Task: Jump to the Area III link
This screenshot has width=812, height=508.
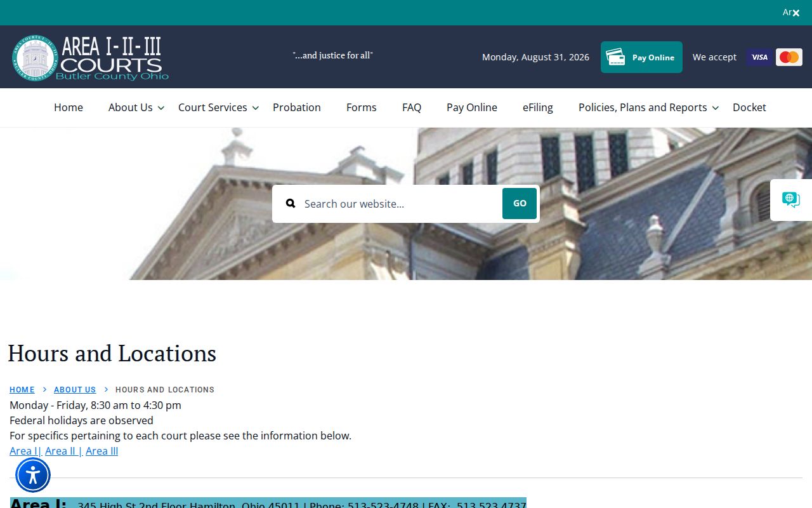Action: click(101, 451)
